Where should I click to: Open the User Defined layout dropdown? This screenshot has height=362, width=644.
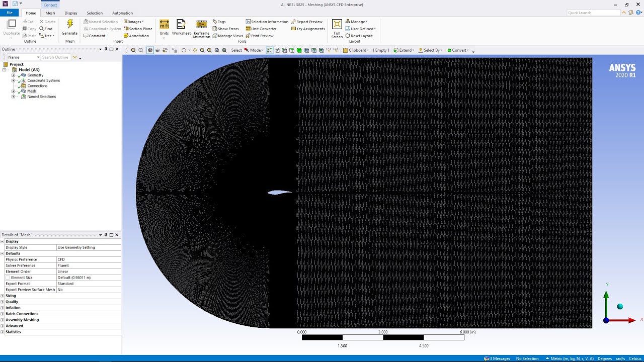(360, 29)
